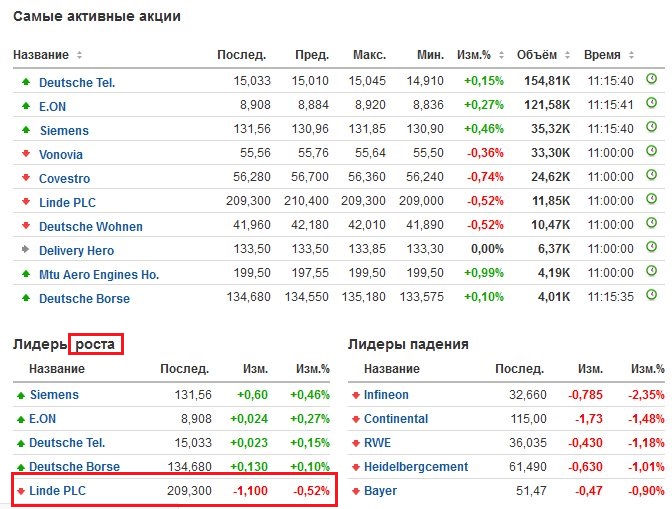Image resolution: width=672 pixels, height=509 pixels.
Task: Click green up arrow beside Siemens in growth leaders
Action: (x=21, y=395)
